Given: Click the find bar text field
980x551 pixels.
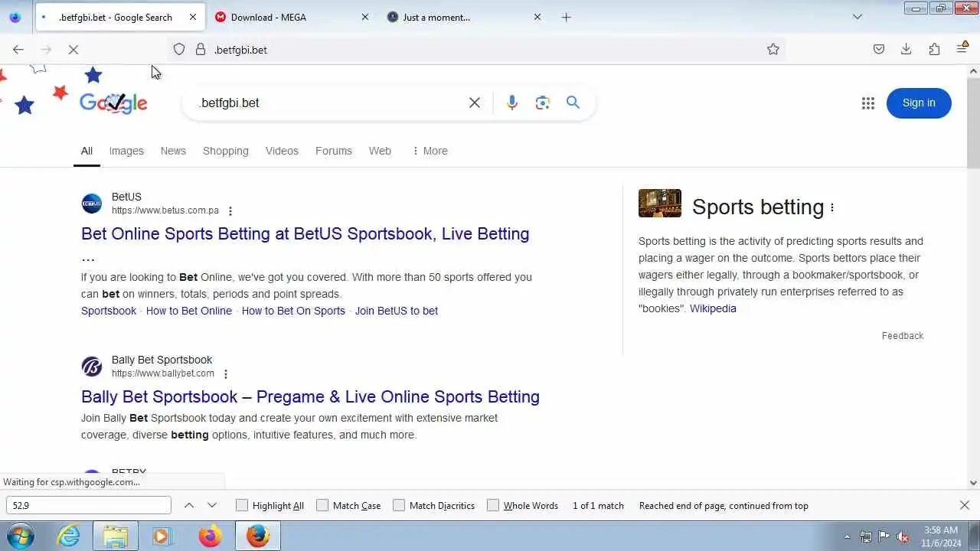Looking at the screenshot, I should [x=89, y=505].
